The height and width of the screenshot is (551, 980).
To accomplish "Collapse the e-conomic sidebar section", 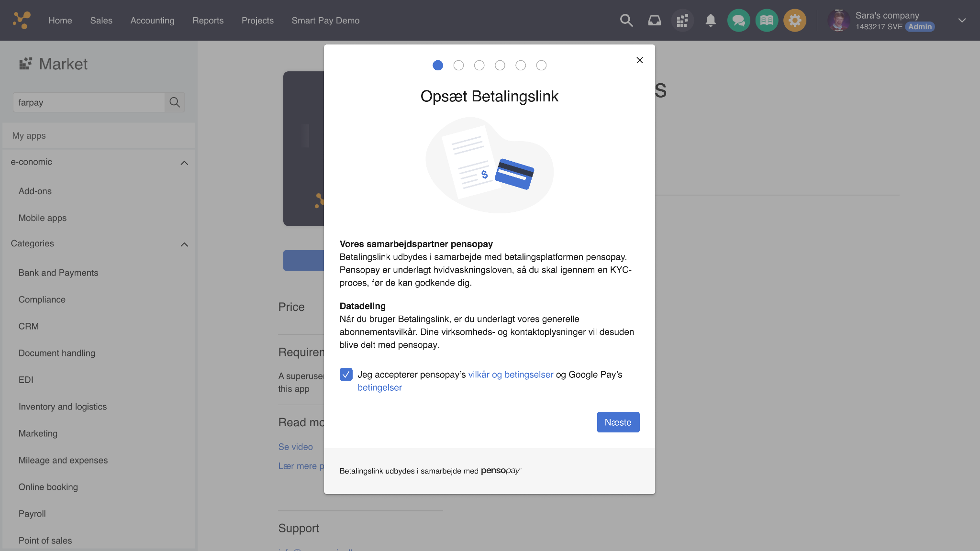I will click(184, 163).
